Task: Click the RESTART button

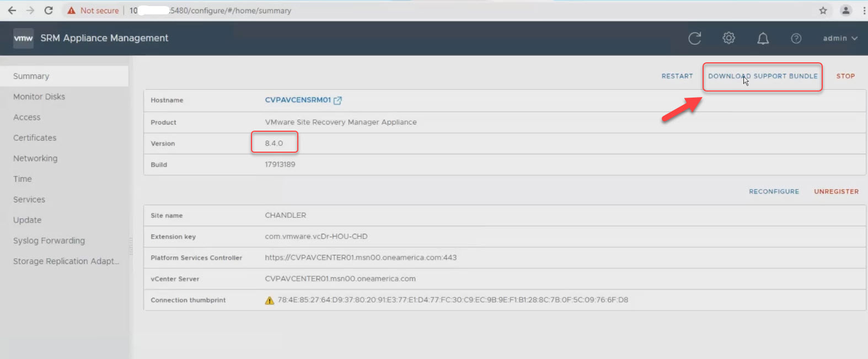Action: click(677, 76)
